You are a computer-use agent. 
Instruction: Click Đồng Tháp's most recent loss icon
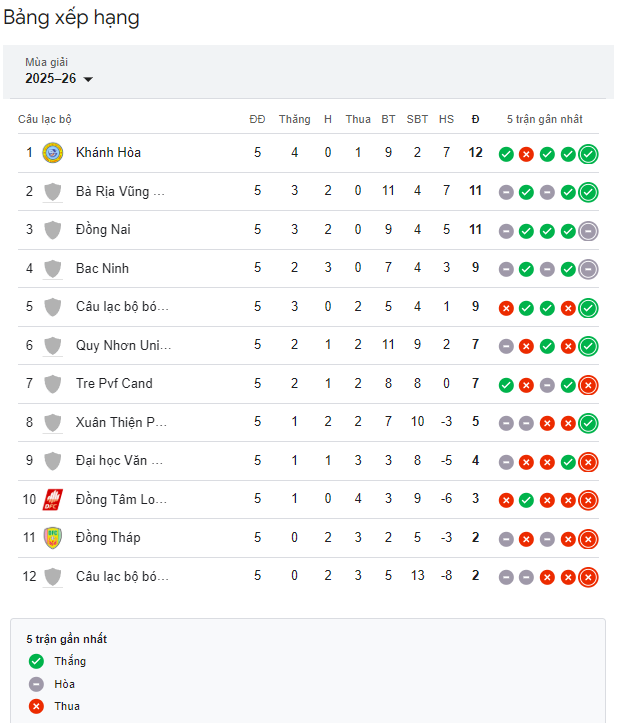(x=589, y=539)
